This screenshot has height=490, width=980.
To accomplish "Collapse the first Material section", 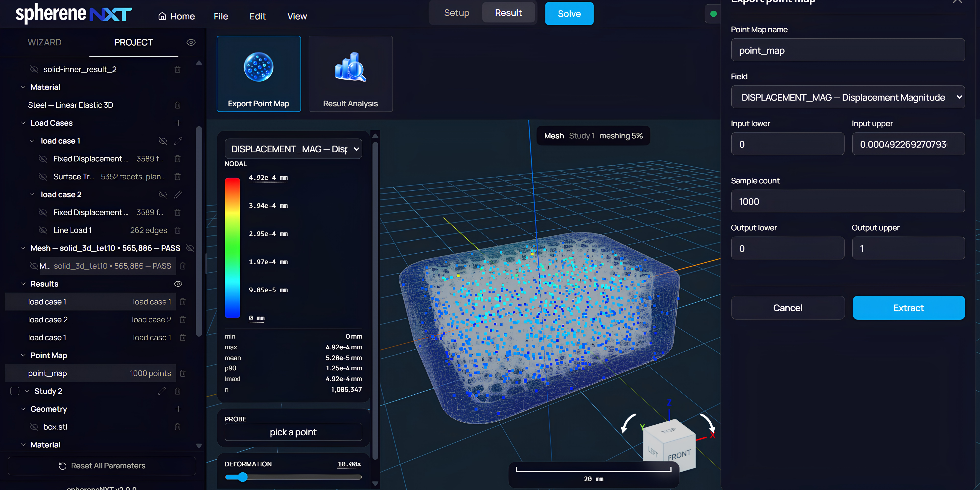I will (23, 87).
